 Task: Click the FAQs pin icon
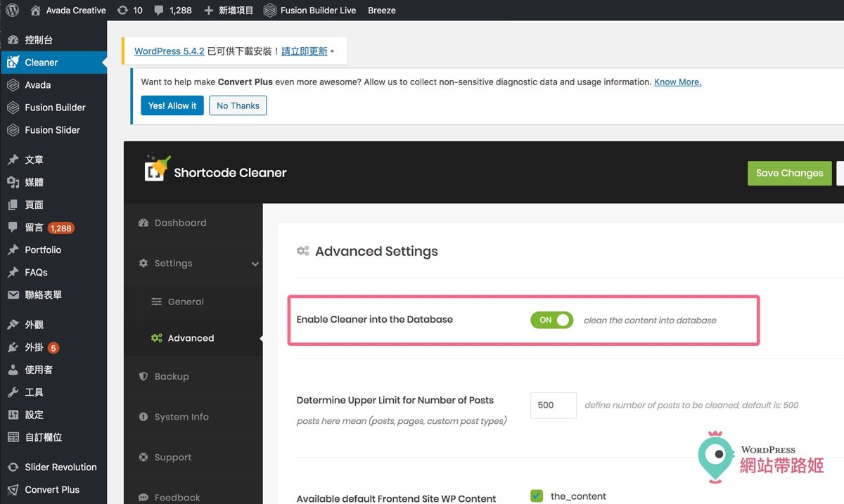13,272
